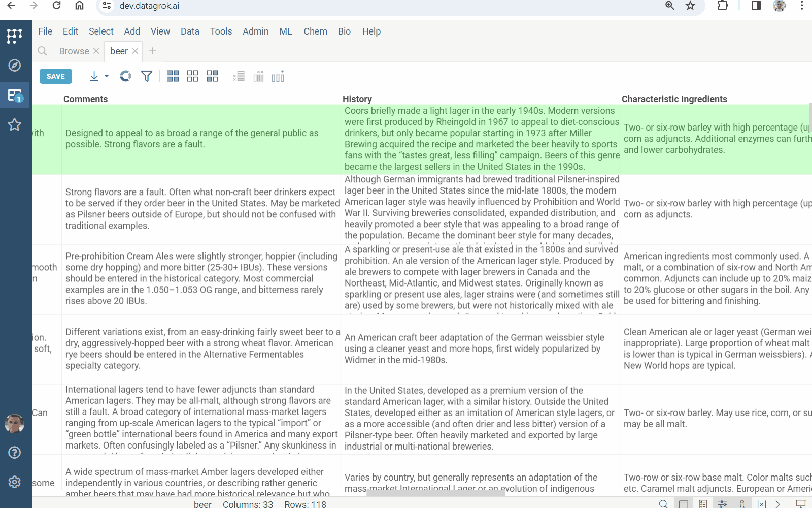The width and height of the screenshot is (812, 508).
Task: Click the chevron console icon in status bar
Action: (x=777, y=504)
